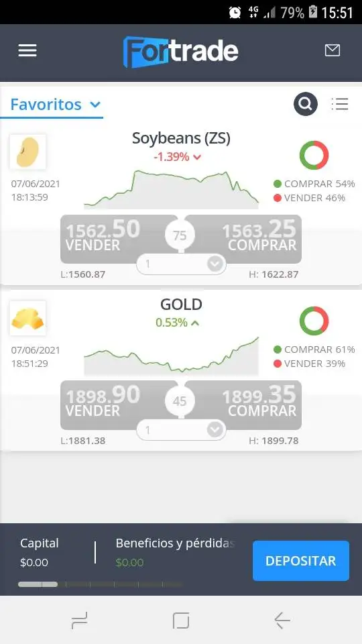Tap the DEPOSITAR button
The height and width of the screenshot is (644, 362).
301,561
